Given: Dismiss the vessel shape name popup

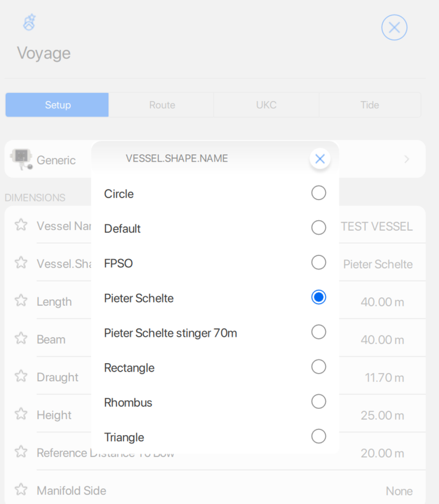Looking at the screenshot, I should click(320, 159).
